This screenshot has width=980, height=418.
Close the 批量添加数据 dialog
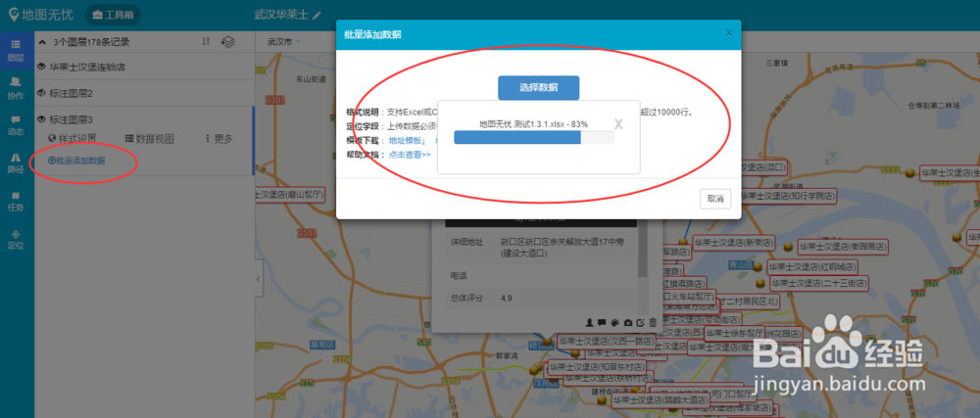[729, 33]
